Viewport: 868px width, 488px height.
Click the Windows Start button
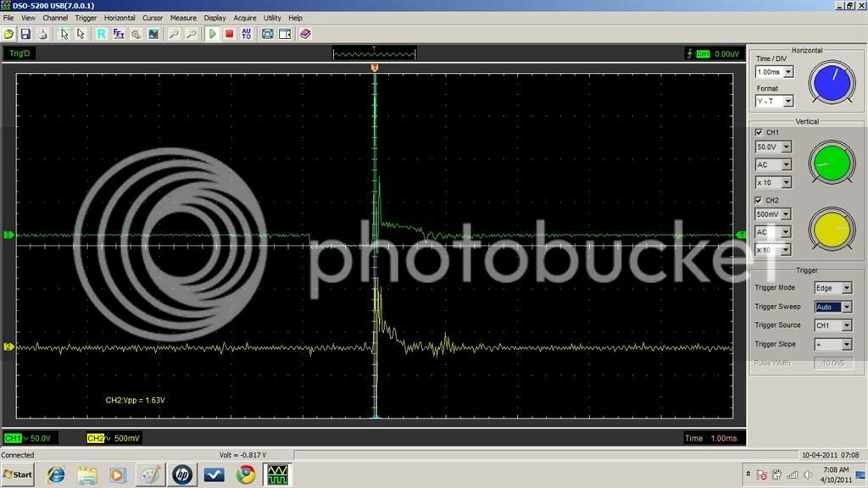[18, 474]
